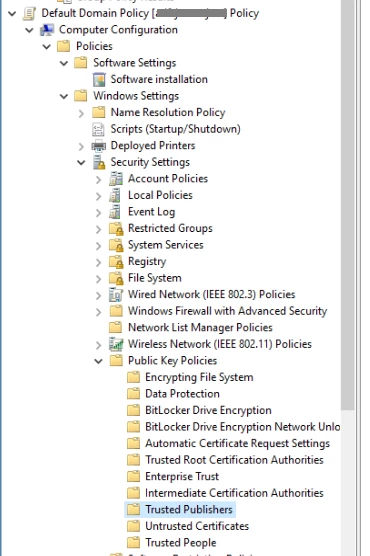This screenshot has height=556, width=370.
Task: Expand Windows Firewall with Advanced Security
Action: tap(99, 312)
